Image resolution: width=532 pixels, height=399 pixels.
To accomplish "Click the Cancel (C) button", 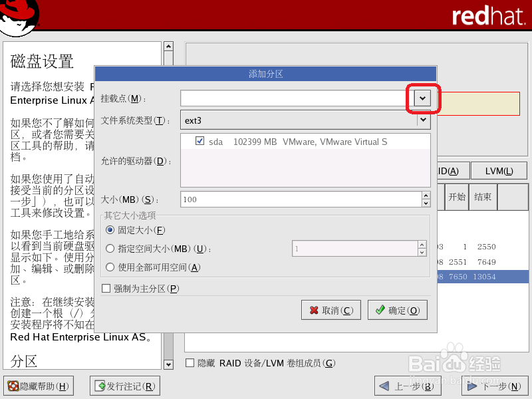I will tap(331, 310).
